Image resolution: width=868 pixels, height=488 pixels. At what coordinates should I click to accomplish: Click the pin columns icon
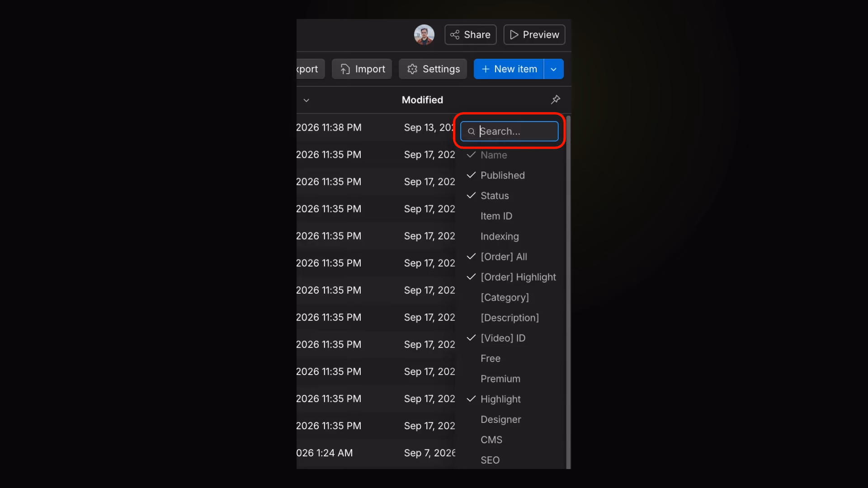pos(556,99)
